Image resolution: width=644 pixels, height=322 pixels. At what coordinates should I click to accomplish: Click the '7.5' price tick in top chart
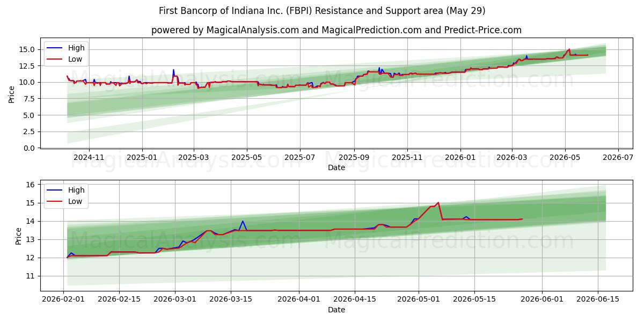(x=30, y=99)
